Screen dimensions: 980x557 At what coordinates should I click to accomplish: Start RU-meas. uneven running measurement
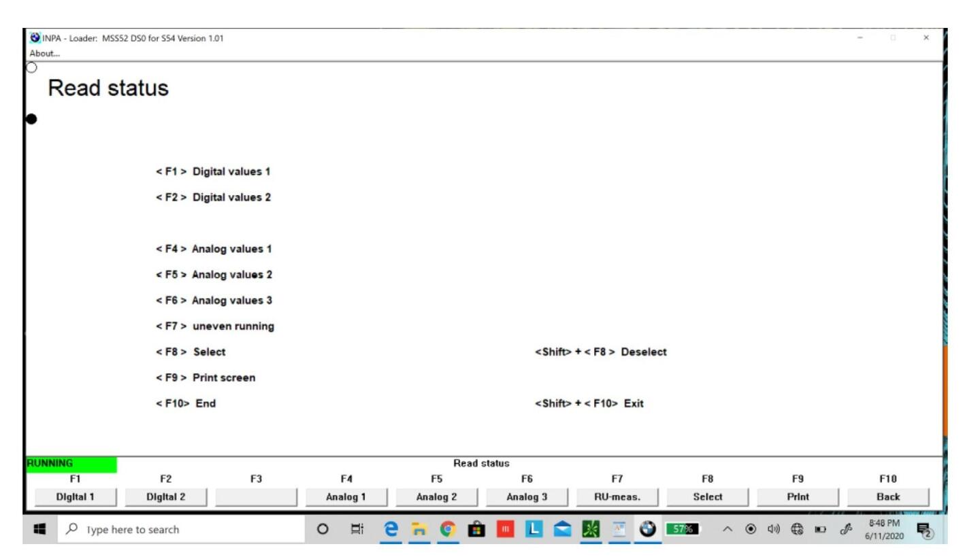pos(618,497)
